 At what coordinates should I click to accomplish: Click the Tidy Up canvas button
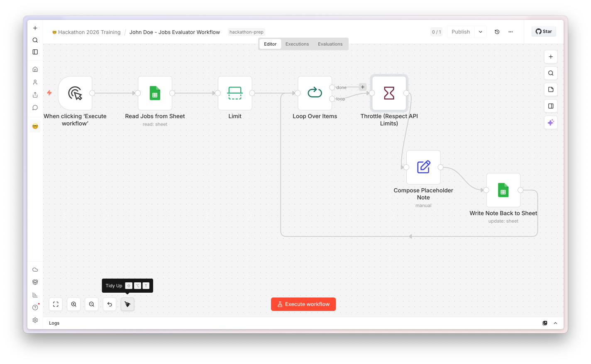pos(127,304)
